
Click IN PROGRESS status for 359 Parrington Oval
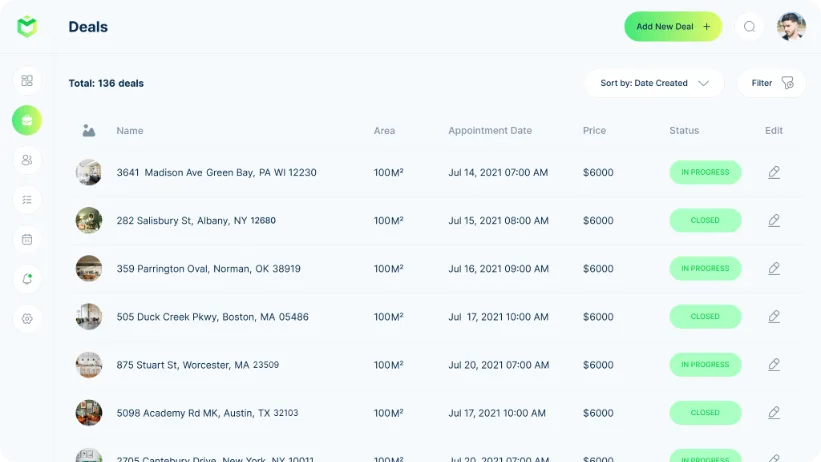click(705, 269)
